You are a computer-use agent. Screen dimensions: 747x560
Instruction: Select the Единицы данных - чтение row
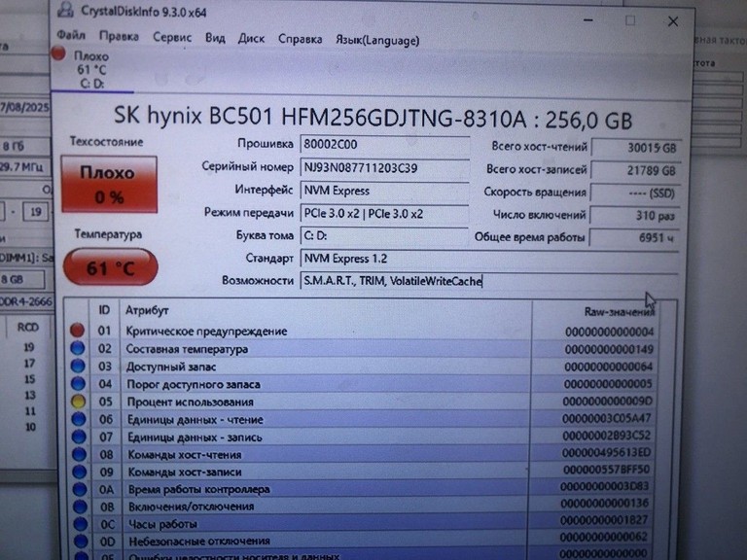coord(362,420)
